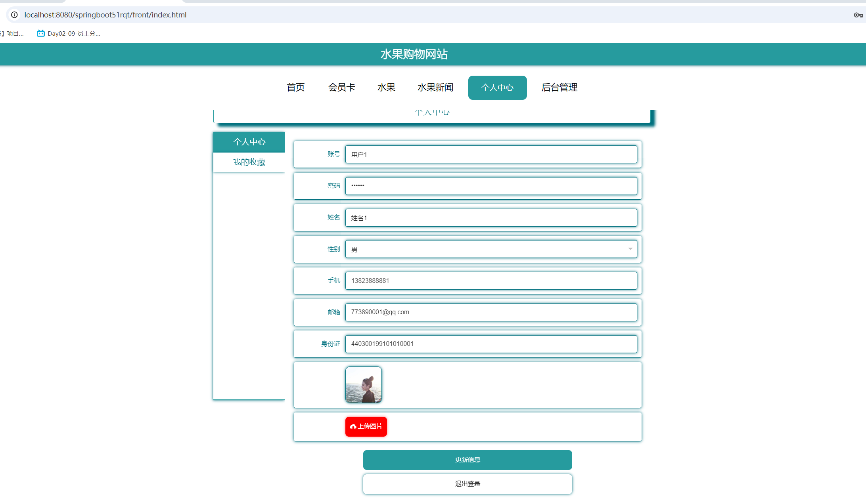The image size is (866, 504).
Task: Click into the 邮箱 email field
Action: [491, 312]
